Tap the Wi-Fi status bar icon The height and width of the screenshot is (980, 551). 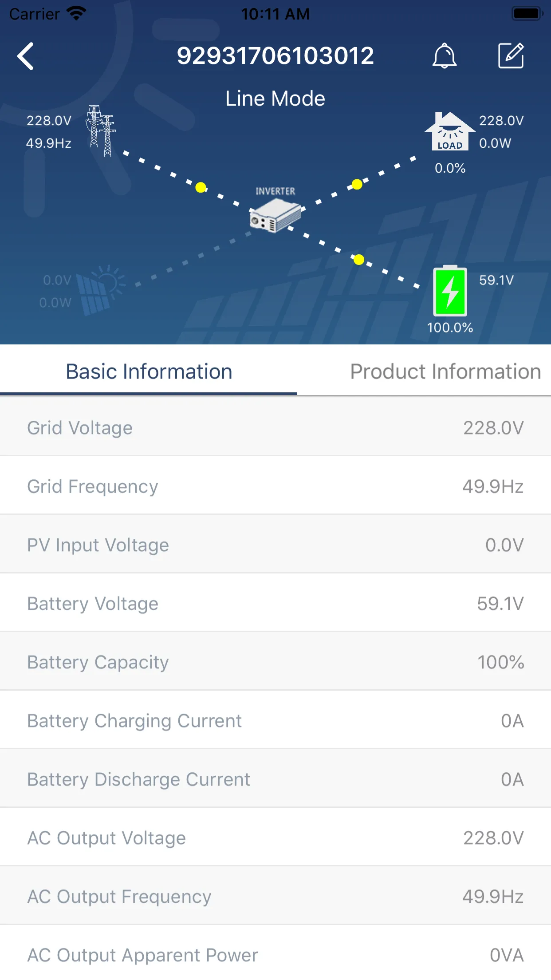coord(77,14)
